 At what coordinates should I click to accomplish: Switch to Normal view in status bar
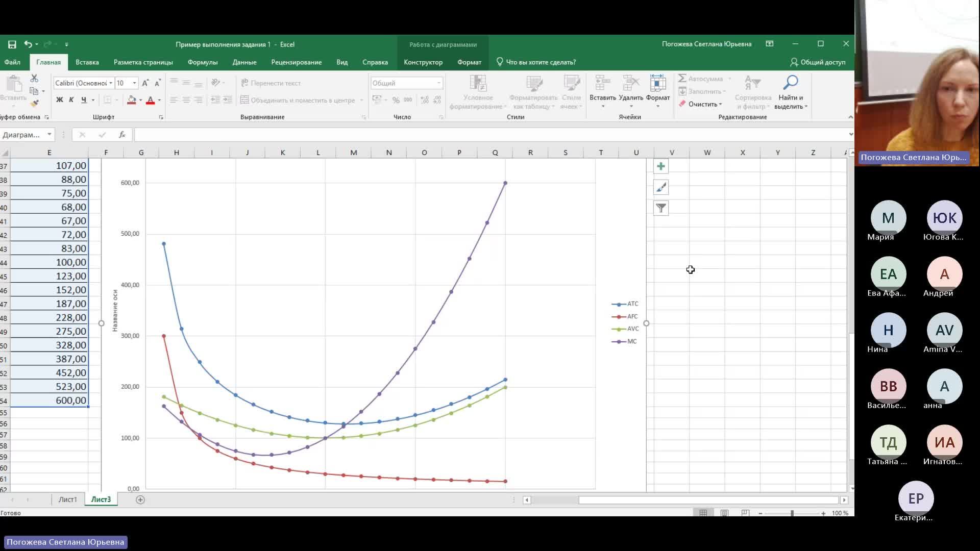coord(703,513)
